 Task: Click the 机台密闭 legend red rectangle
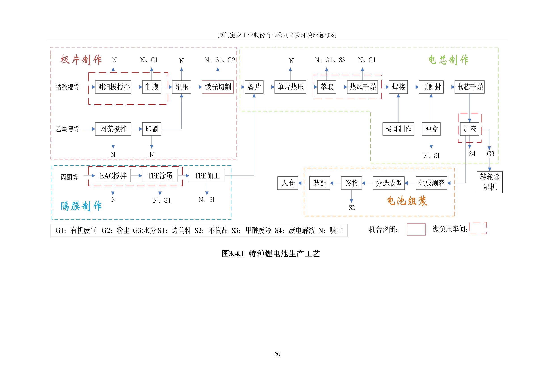click(416, 229)
